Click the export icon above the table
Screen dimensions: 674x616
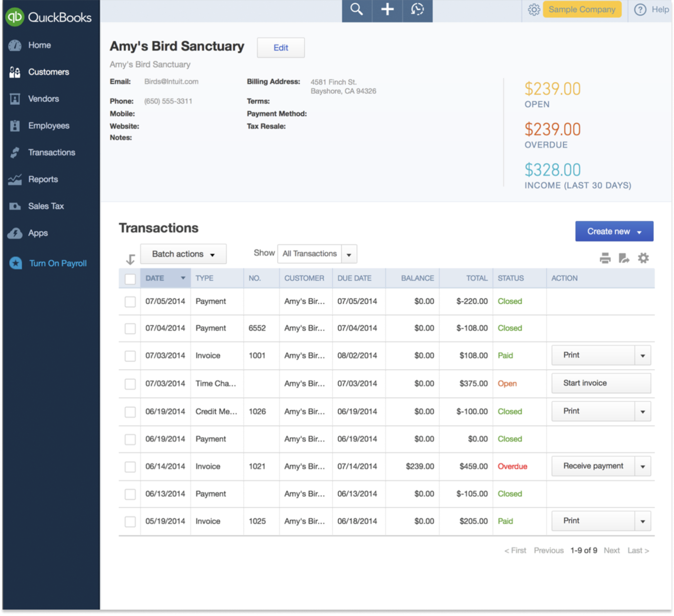pos(624,258)
